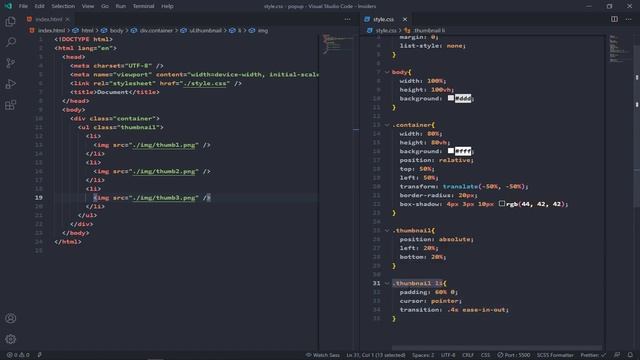
Task: Click the split editor icon in right group
Action: (x=614, y=19)
